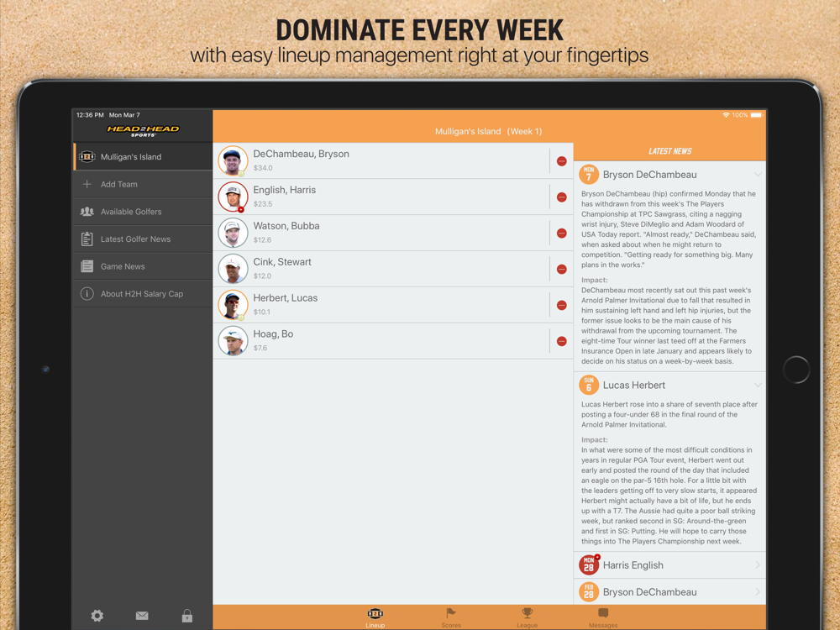The height and width of the screenshot is (630, 840).
Task: Click the $23.5 salary value
Action: [263, 203]
